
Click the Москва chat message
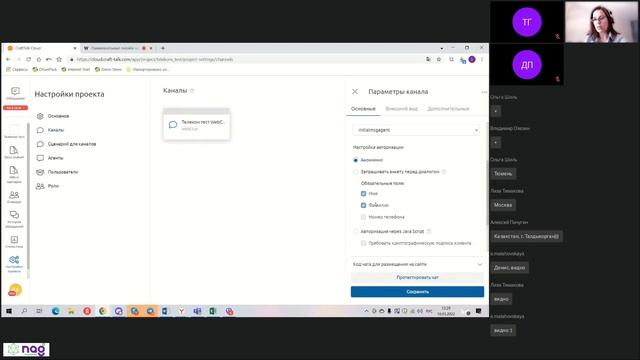tap(503, 205)
